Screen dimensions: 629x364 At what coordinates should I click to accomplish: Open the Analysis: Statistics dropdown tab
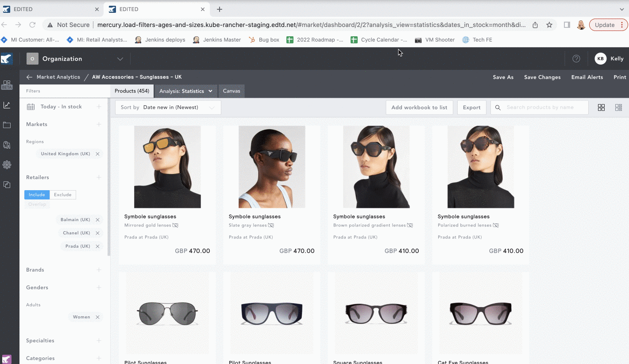pyautogui.click(x=186, y=91)
